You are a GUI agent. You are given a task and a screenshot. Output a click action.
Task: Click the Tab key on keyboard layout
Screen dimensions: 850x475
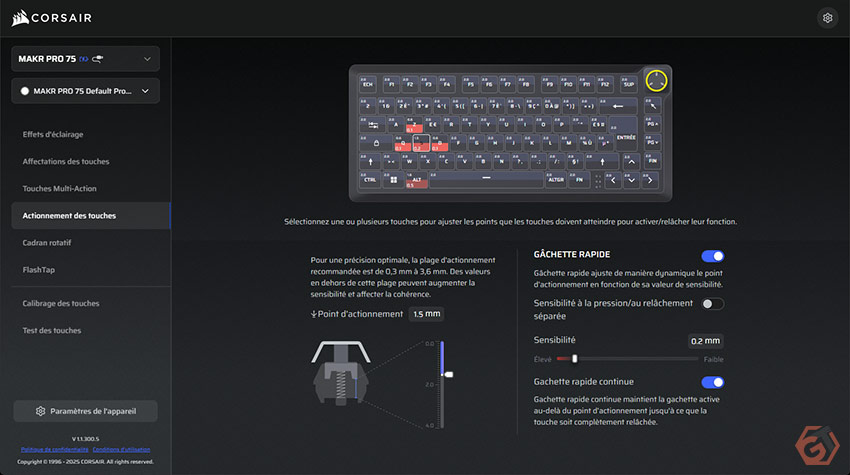tap(373, 124)
